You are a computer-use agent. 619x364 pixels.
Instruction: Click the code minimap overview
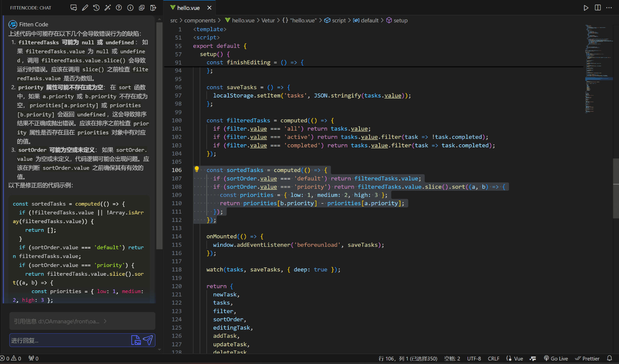coord(599,69)
